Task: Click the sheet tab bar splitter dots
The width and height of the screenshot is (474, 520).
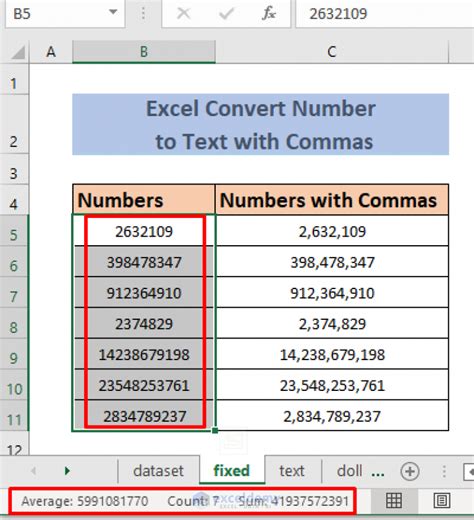Action: tap(444, 471)
